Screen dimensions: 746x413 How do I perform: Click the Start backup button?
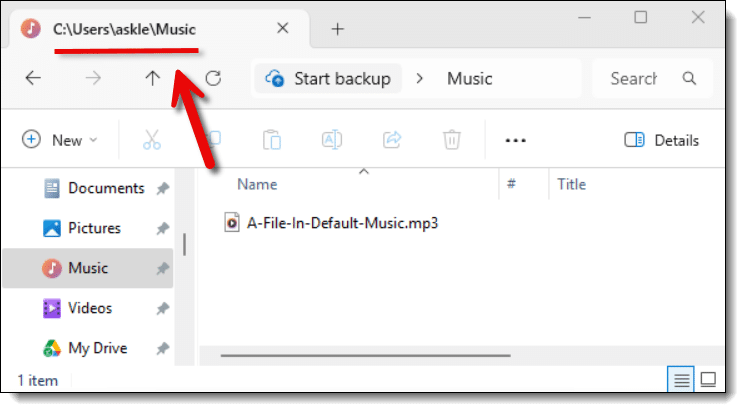click(x=328, y=79)
